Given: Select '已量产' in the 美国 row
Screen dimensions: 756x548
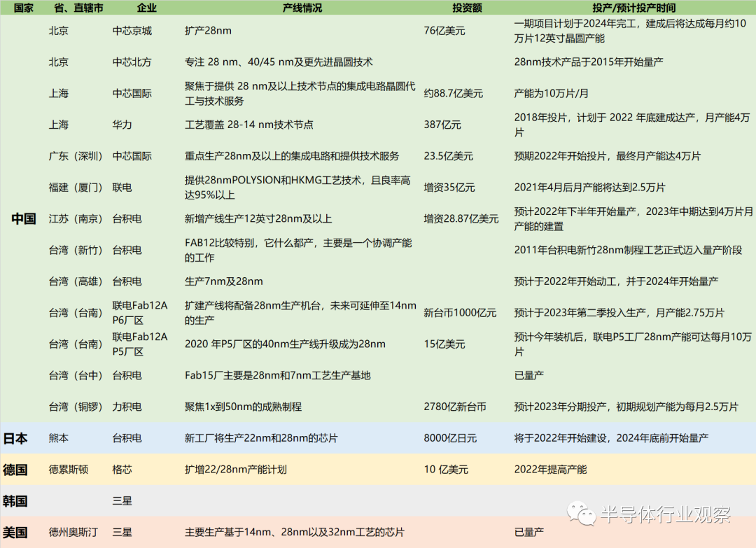Looking at the screenshot, I should pos(529,532).
